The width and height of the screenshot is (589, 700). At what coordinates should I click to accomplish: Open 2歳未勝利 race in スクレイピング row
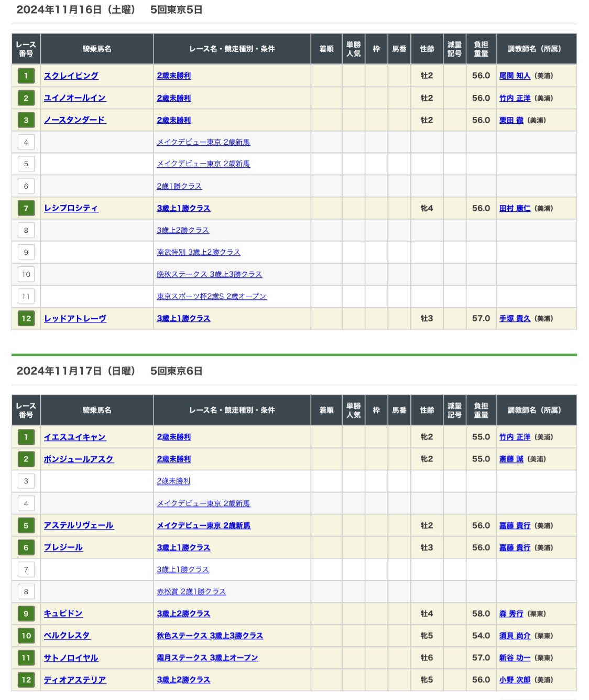pos(174,76)
